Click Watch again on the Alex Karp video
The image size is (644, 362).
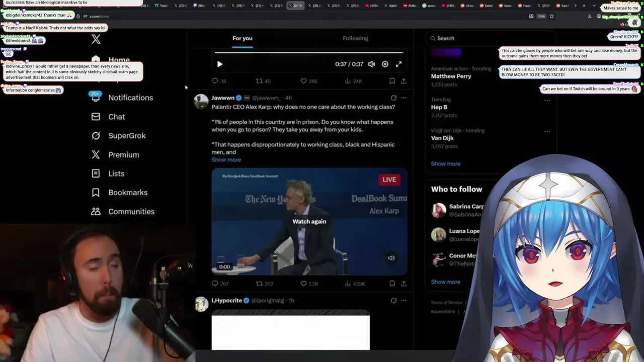pyautogui.click(x=309, y=222)
